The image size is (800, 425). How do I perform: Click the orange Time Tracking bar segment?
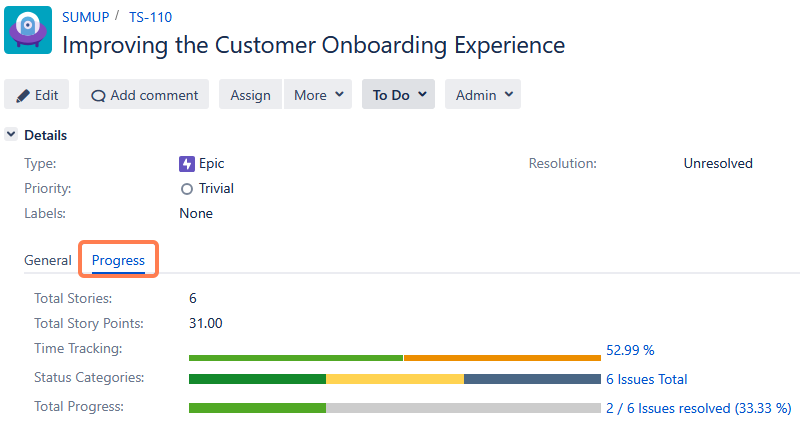501,357
